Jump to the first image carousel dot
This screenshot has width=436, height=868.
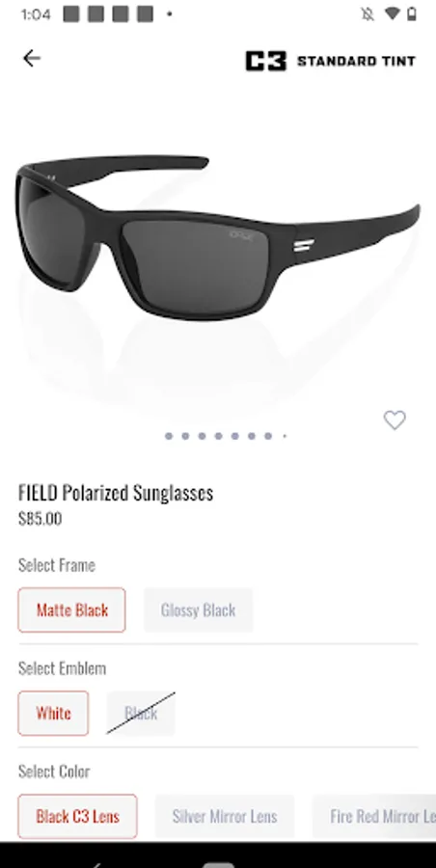pyautogui.click(x=169, y=436)
